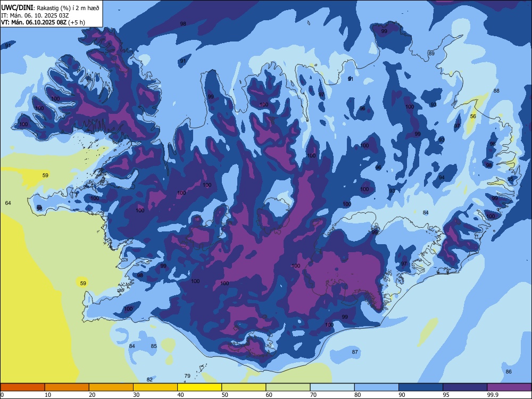Click the medium blue 80–90 legend swatch
Image resolution: width=532 pixels, height=399 pixels.
point(377,387)
